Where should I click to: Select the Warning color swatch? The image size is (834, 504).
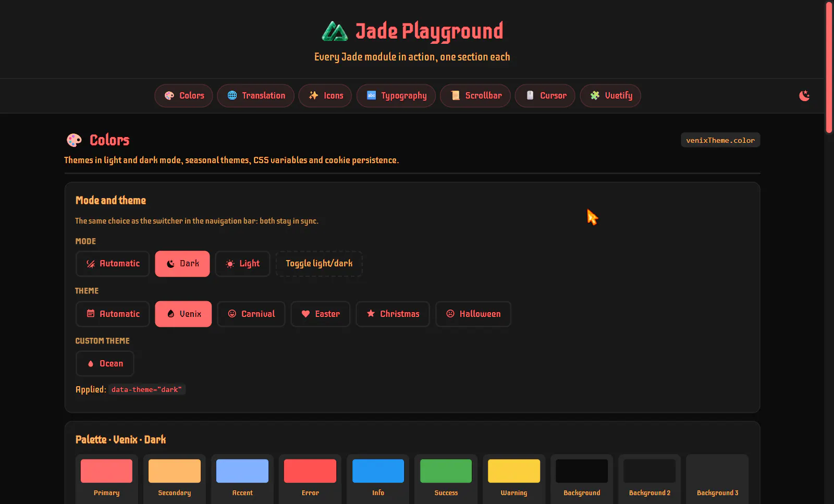[514, 471]
